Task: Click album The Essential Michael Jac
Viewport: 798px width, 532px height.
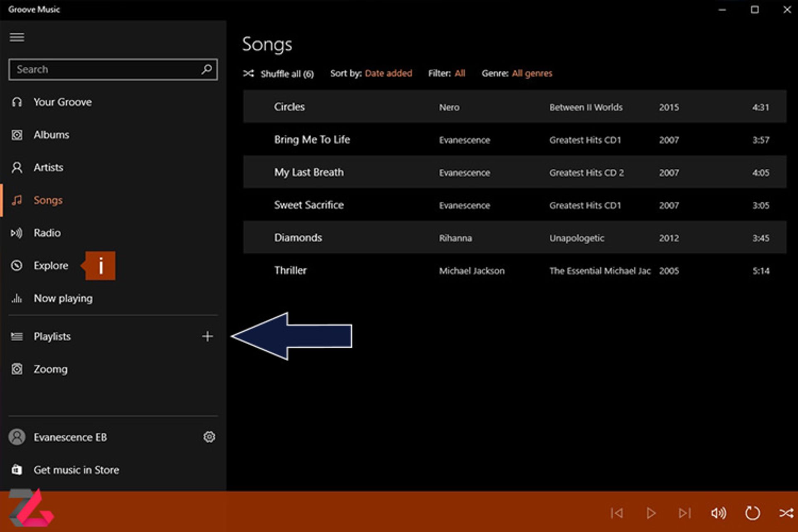Action: (x=600, y=271)
